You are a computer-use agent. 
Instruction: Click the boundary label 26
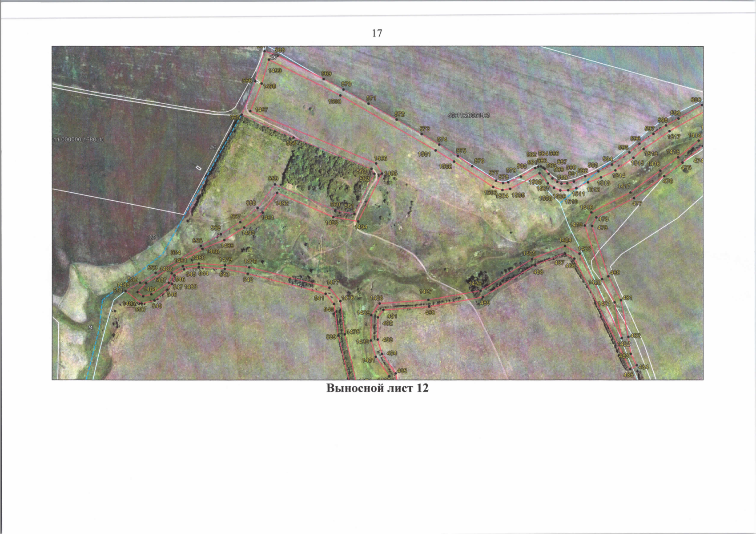pyautogui.click(x=213, y=147)
